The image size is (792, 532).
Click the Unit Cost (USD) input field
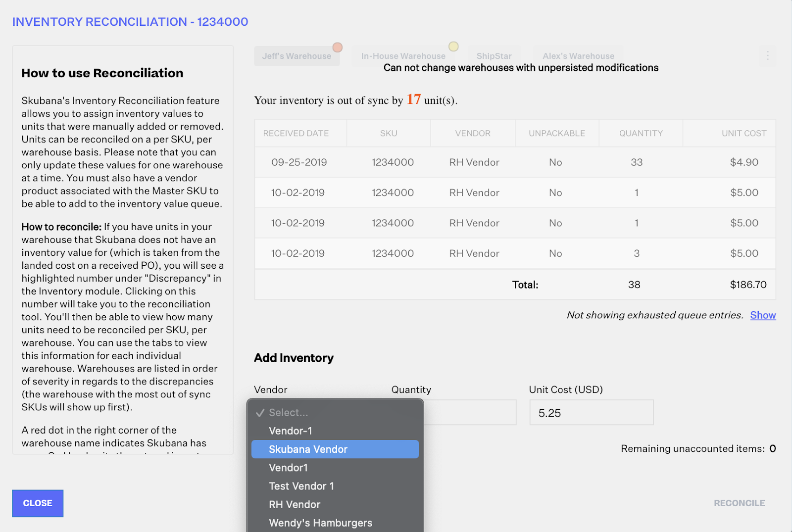tap(592, 413)
